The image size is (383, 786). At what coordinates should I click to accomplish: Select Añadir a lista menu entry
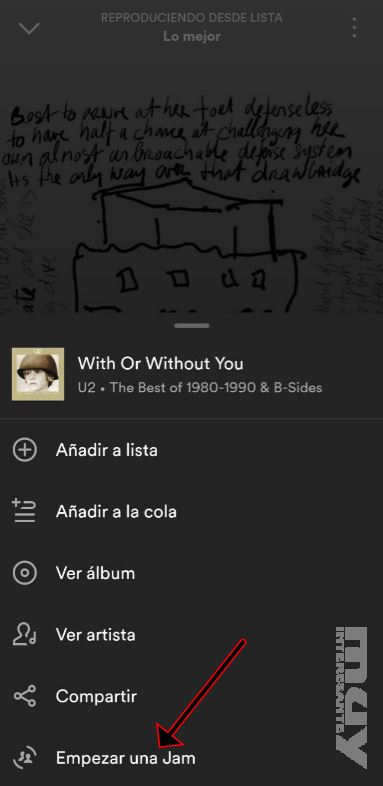[x=192, y=450]
